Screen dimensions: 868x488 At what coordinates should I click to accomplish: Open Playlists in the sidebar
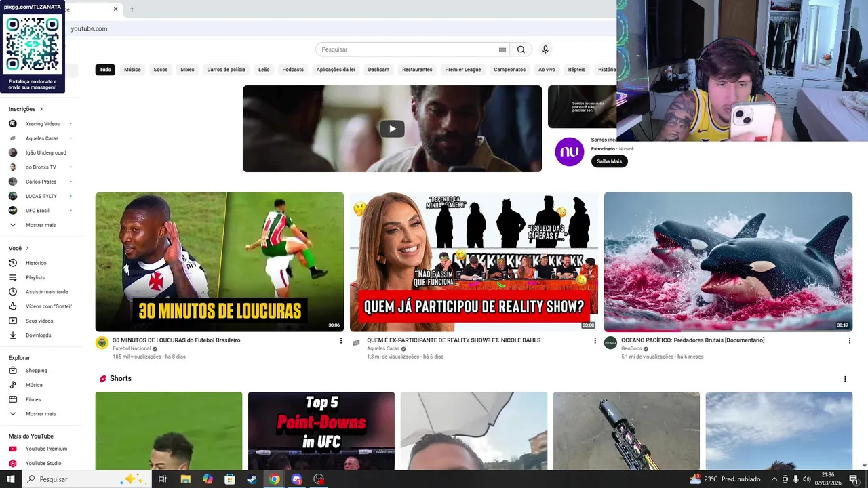[x=35, y=277]
